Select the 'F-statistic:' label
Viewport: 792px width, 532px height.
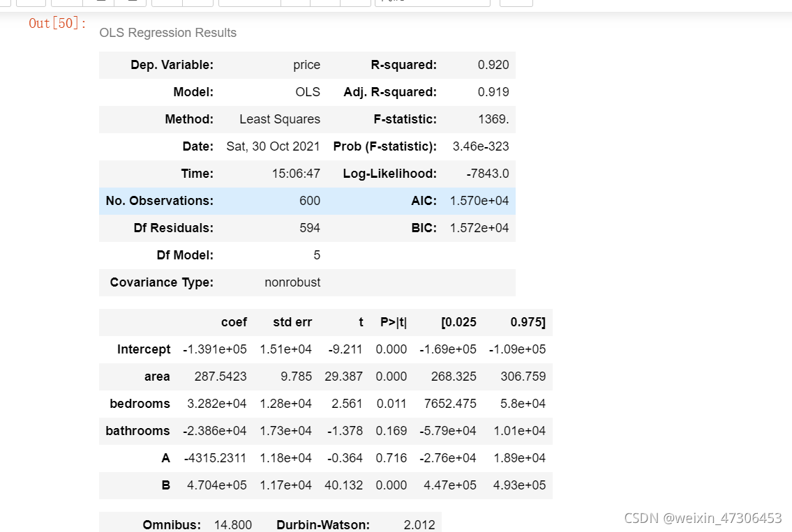click(405, 120)
